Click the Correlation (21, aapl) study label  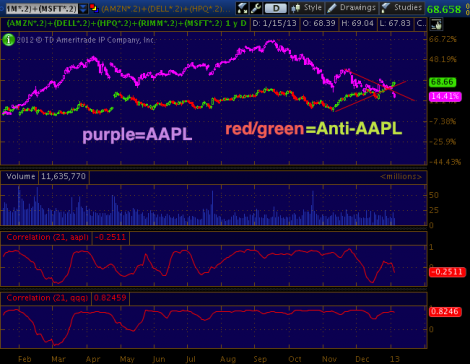pyautogui.click(x=47, y=237)
